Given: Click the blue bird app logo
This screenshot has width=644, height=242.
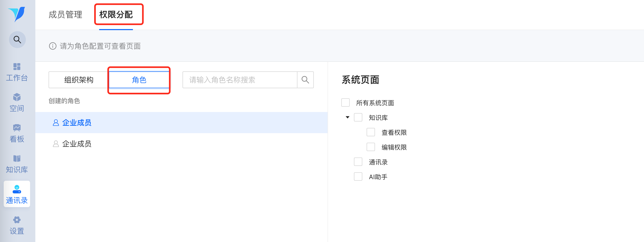Looking at the screenshot, I should pyautogui.click(x=17, y=14).
